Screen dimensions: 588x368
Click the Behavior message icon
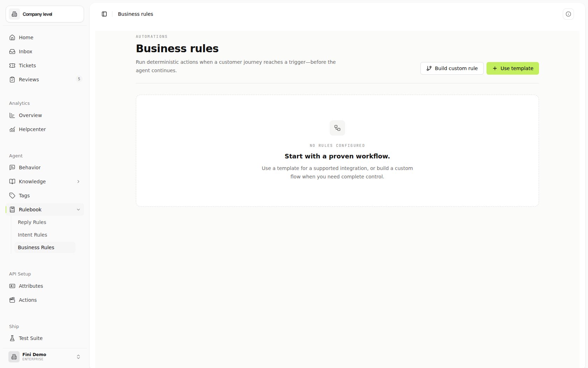12,168
